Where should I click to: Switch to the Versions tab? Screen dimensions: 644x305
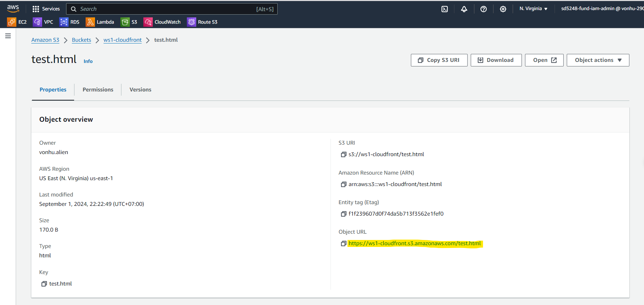click(140, 90)
